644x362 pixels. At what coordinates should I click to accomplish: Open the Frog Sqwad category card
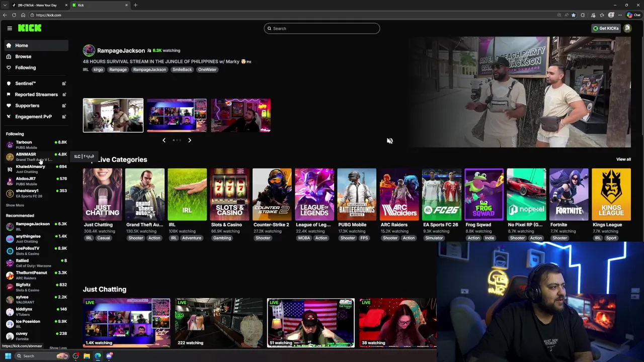(484, 195)
